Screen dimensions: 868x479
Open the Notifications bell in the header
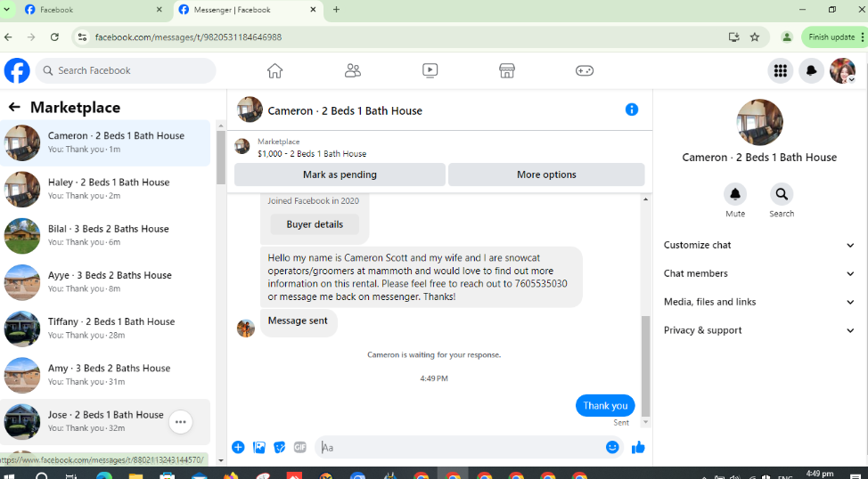click(812, 71)
